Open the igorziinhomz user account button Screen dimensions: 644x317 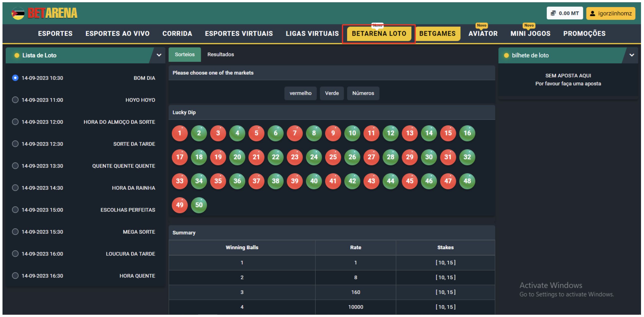click(x=611, y=13)
